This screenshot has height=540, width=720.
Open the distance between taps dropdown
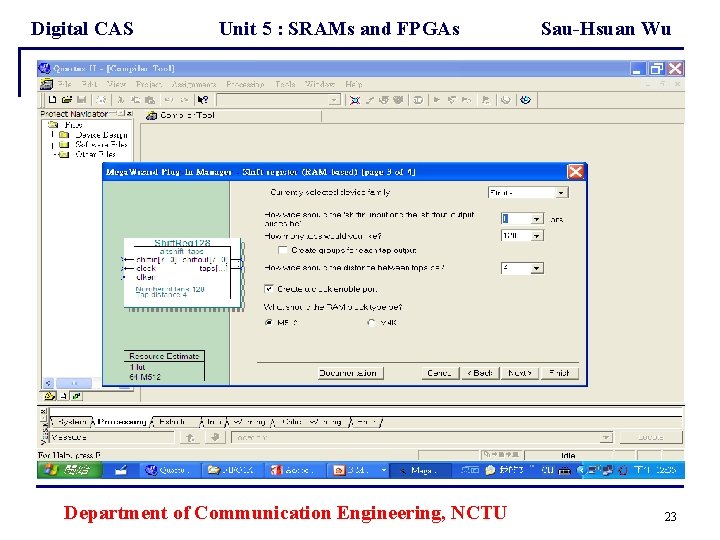click(536, 268)
